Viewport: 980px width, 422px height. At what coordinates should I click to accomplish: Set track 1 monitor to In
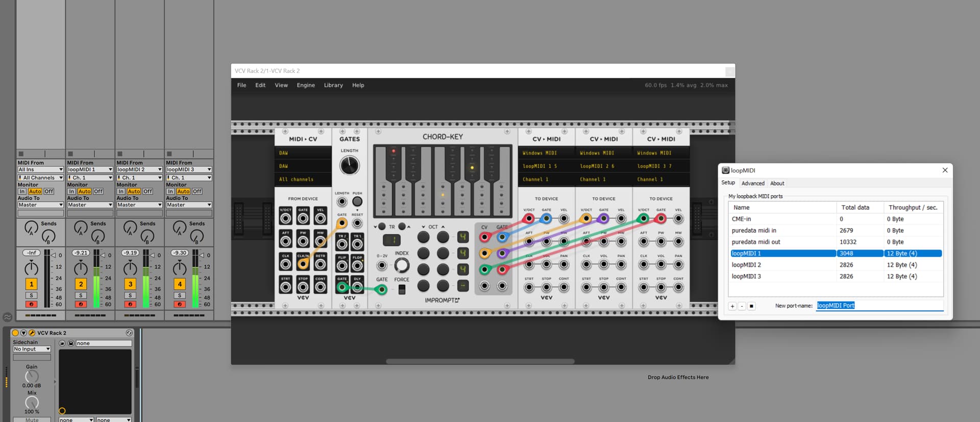tap(22, 191)
